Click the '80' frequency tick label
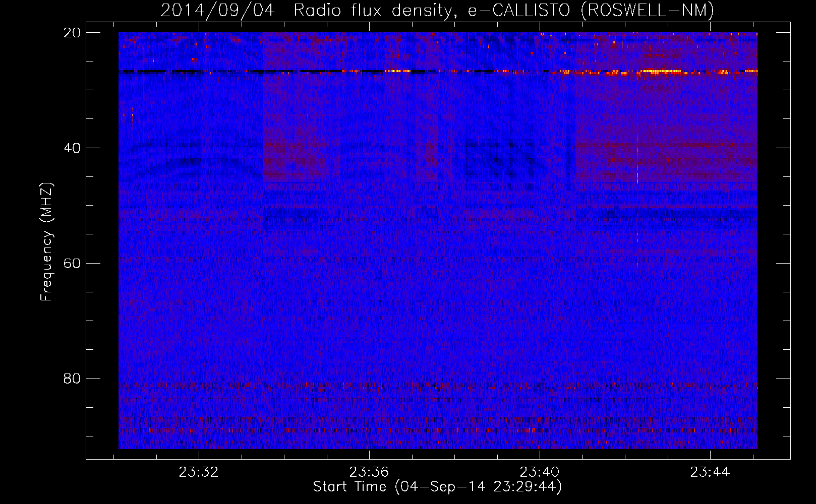The height and width of the screenshot is (504, 816). [x=72, y=379]
